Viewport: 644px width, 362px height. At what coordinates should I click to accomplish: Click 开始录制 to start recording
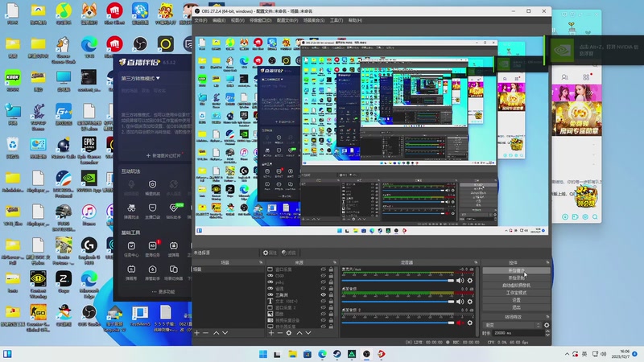pyautogui.click(x=516, y=278)
